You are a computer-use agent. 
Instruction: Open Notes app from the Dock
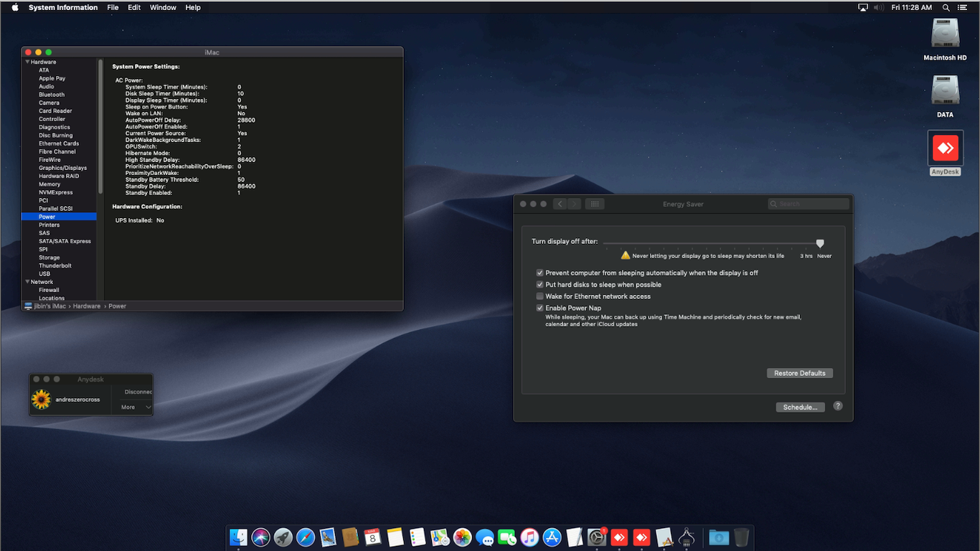pyautogui.click(x=395, y=537)
